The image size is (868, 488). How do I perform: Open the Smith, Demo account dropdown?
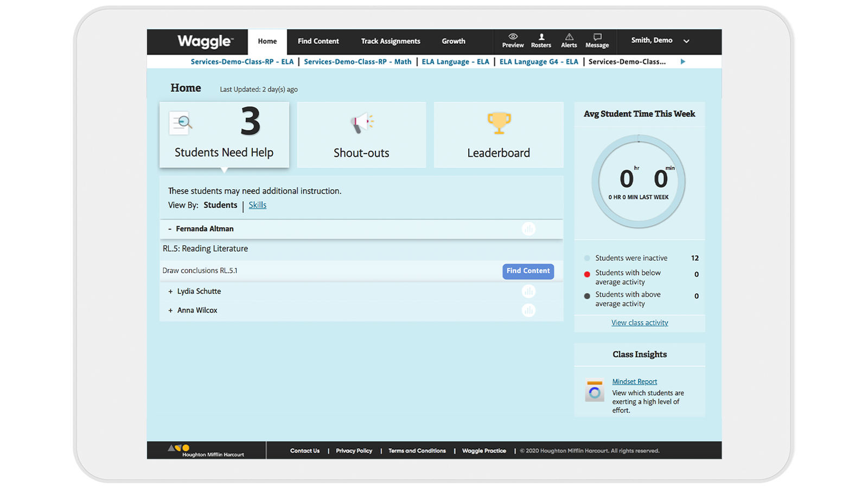660,41
